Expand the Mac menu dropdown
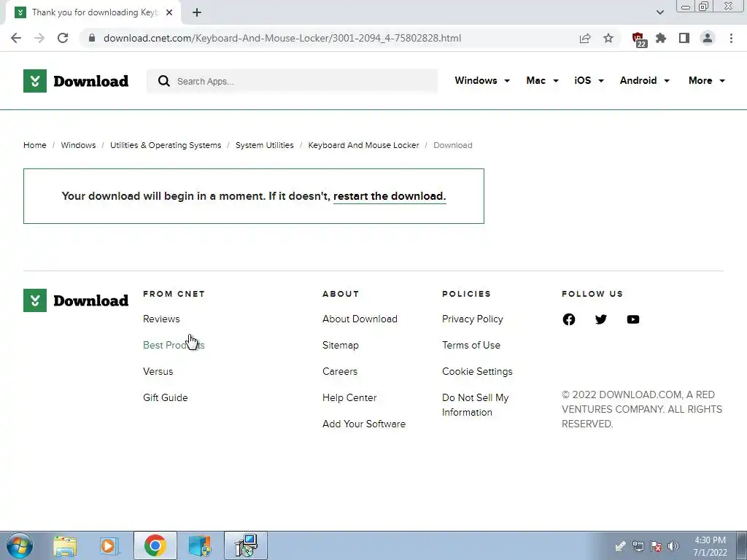This screenshot has height=560, width=747. [542, 80]
